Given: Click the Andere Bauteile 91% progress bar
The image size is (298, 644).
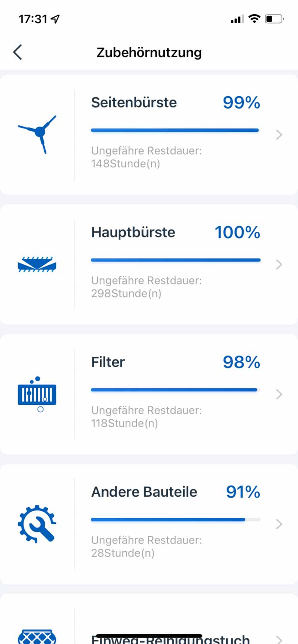Looking at the screenshot, I should pos(175,519).
